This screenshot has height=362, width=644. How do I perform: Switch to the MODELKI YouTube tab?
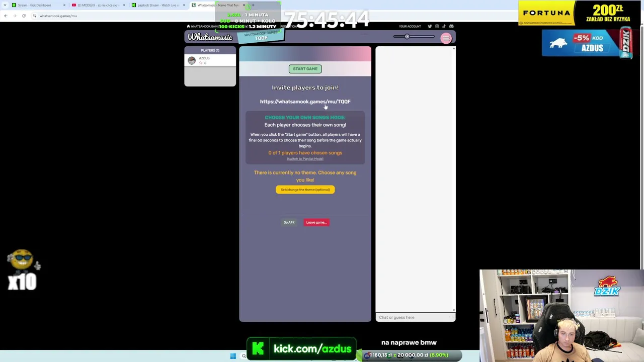[x=98, y=5]
